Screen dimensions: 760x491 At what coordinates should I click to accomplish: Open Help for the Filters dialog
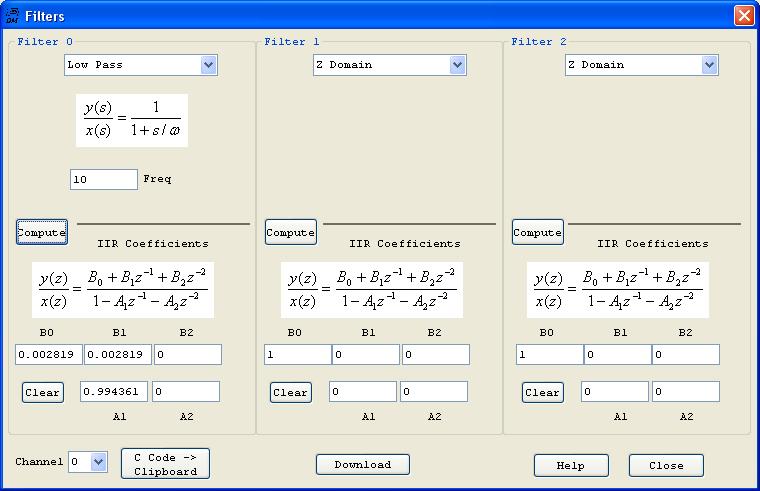571,465
